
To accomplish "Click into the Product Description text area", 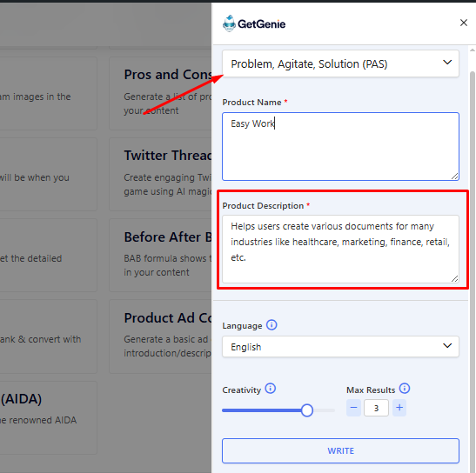I will [x=340, y=249].
